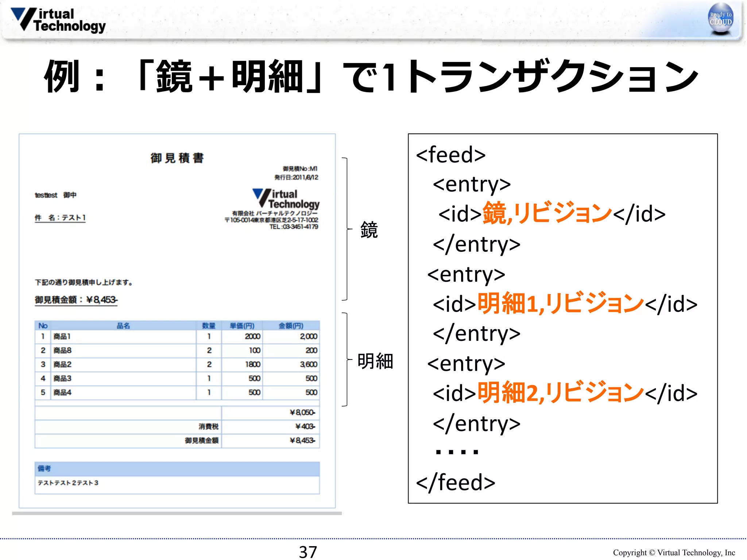This screenshot has width=747, height=560.
Task: Click the 品名 column header
Action: coord(123,326)
